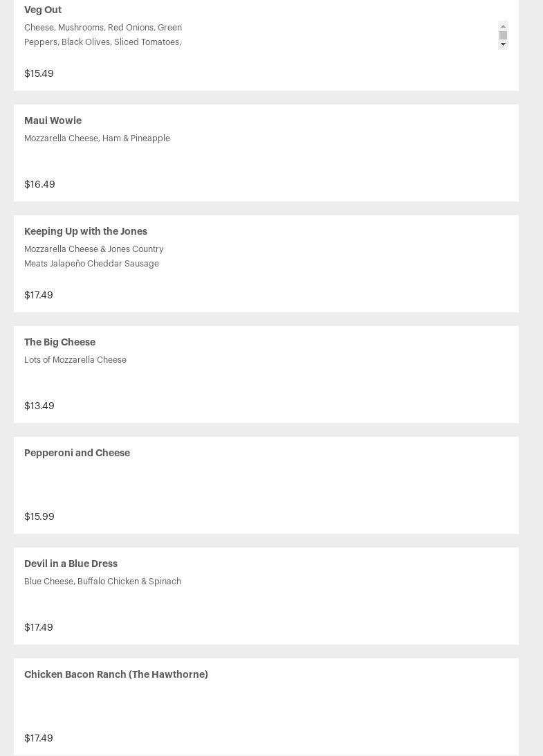
Task: Select the Maui Wowie pizza title
Action: pos(53,120)
